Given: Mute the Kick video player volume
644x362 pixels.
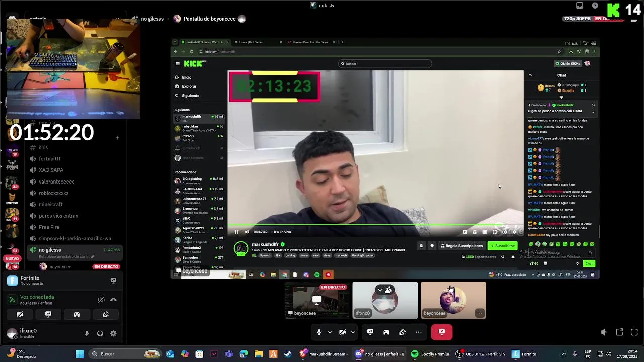Looking at the screenshot, I should click(247, 232).
